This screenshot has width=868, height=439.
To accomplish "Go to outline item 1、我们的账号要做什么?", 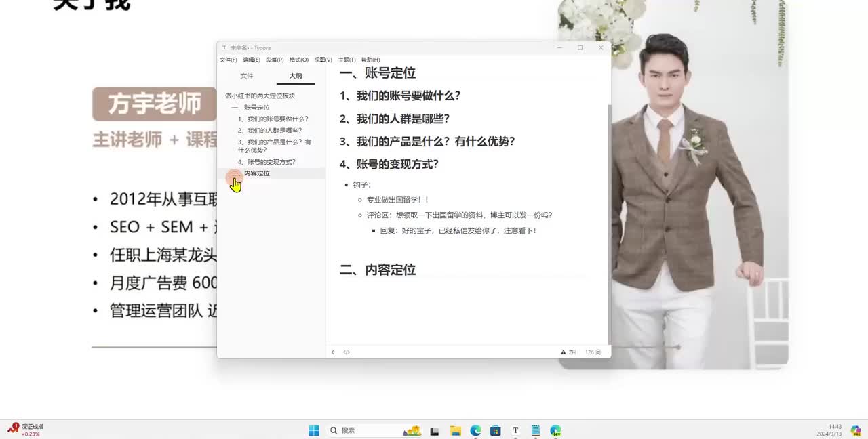I will pyautogui.click(x=273, y=119).
